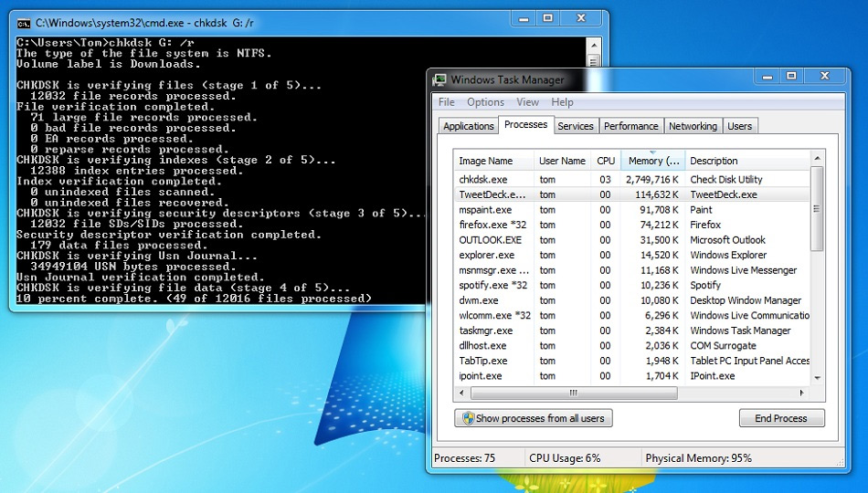
Task: Open the Help menu in Task Manager
Action: pos(562,102)
